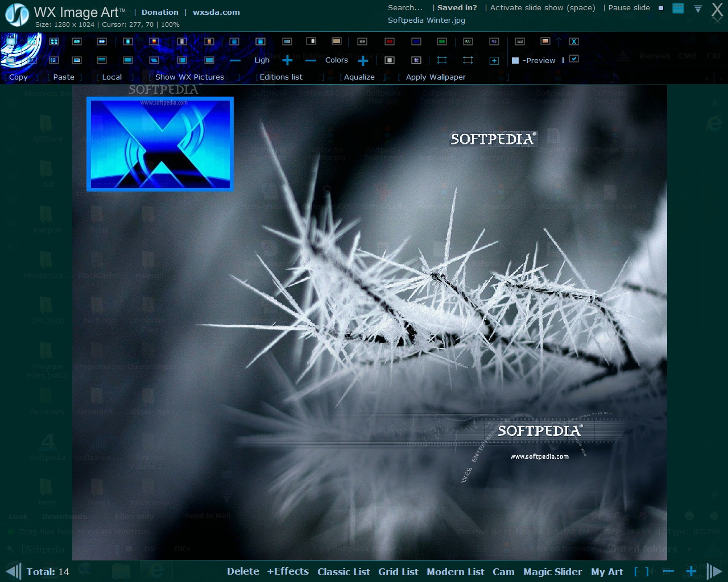
Task: Open the wxsda.com link
Action: pyautogui.click(x=216, y=12)
